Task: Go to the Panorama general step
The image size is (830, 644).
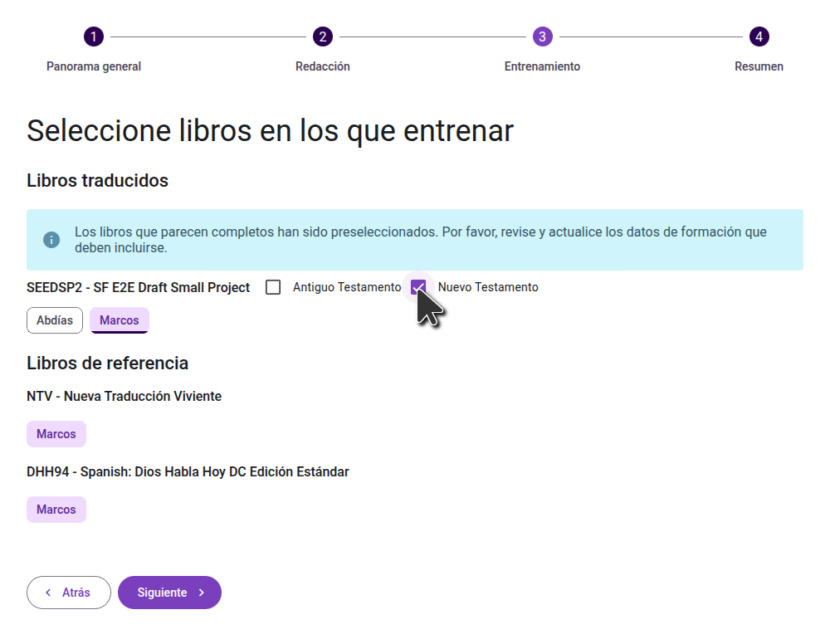Action: [94, 66]
